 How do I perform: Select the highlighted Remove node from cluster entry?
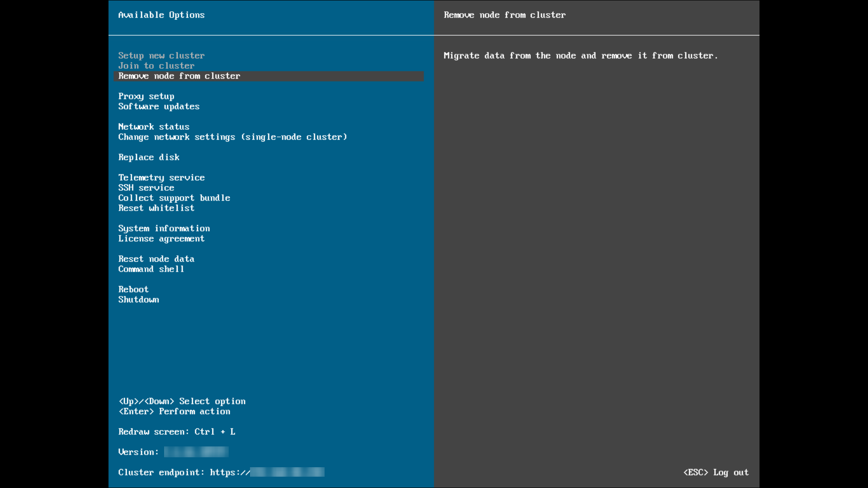tap(269, 76)
